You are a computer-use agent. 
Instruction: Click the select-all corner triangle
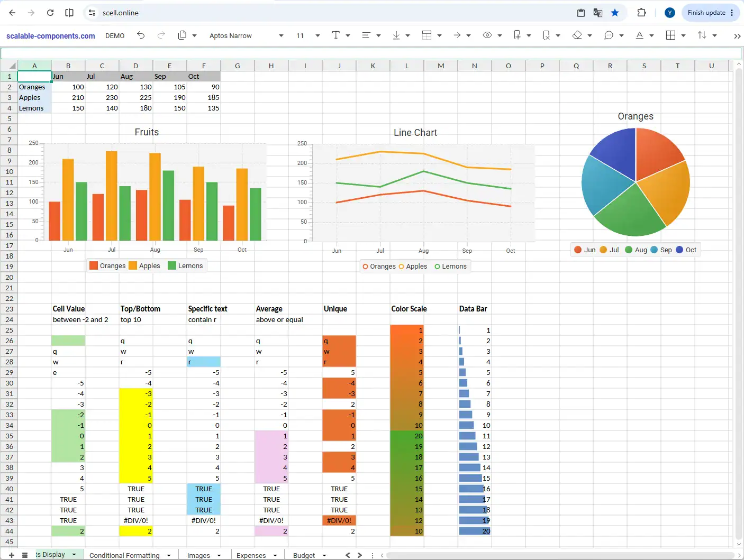coord(10,66)
